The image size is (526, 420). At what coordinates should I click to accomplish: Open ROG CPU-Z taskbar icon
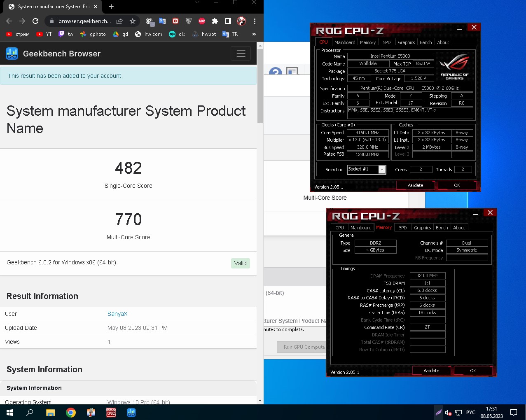click(x=111, y=412)
